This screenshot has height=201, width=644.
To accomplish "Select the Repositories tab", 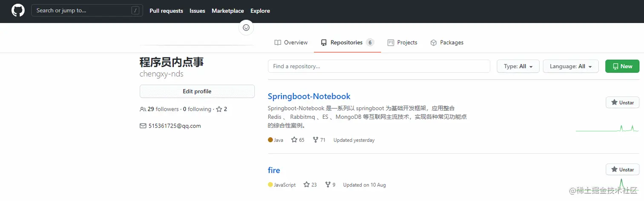I will (x=348, y=43).
